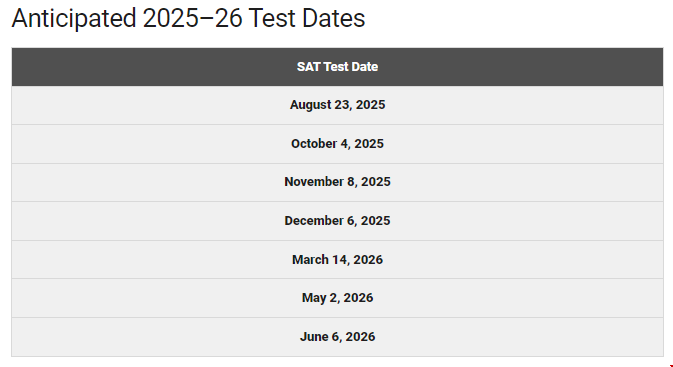Click the December 6, 2025 test date
The height and width of the screenshot is (367, 673).
337,221
